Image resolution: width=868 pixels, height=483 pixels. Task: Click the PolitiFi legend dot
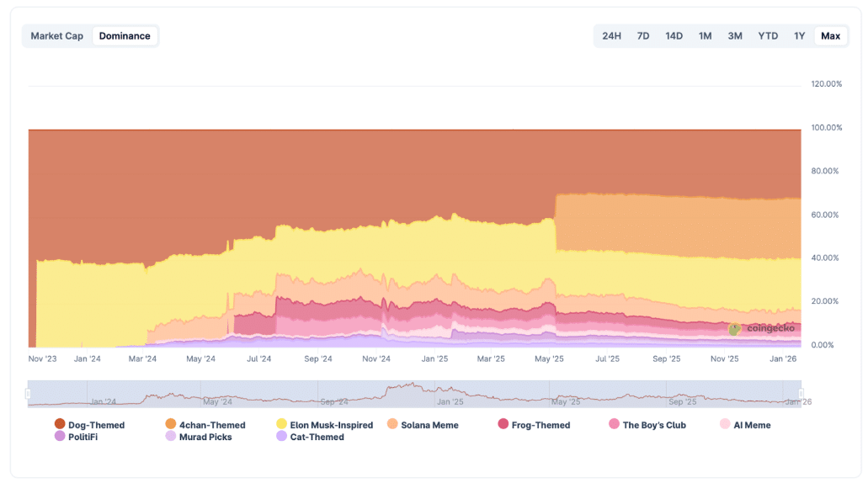pyautogui.click(x=60, y=437)
